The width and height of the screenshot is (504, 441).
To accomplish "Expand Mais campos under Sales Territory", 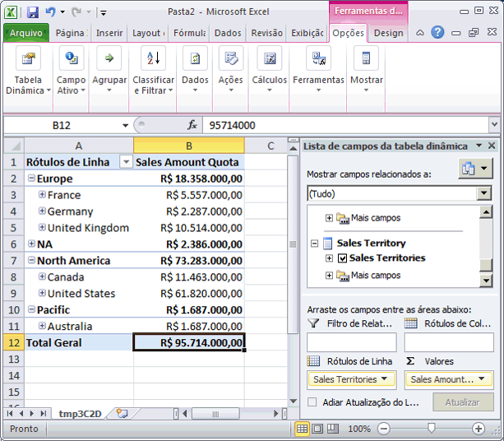I will (x=329, y=276).
